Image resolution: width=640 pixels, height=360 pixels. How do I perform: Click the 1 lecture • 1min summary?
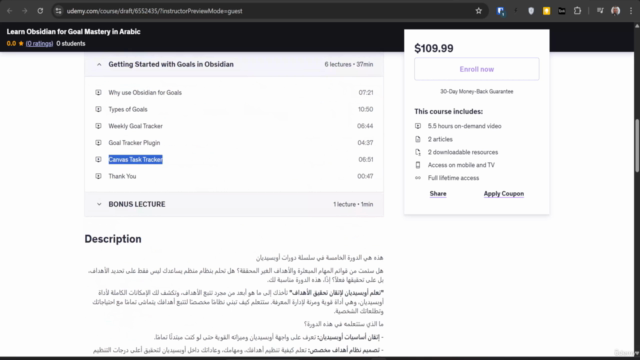coord(353,204)
